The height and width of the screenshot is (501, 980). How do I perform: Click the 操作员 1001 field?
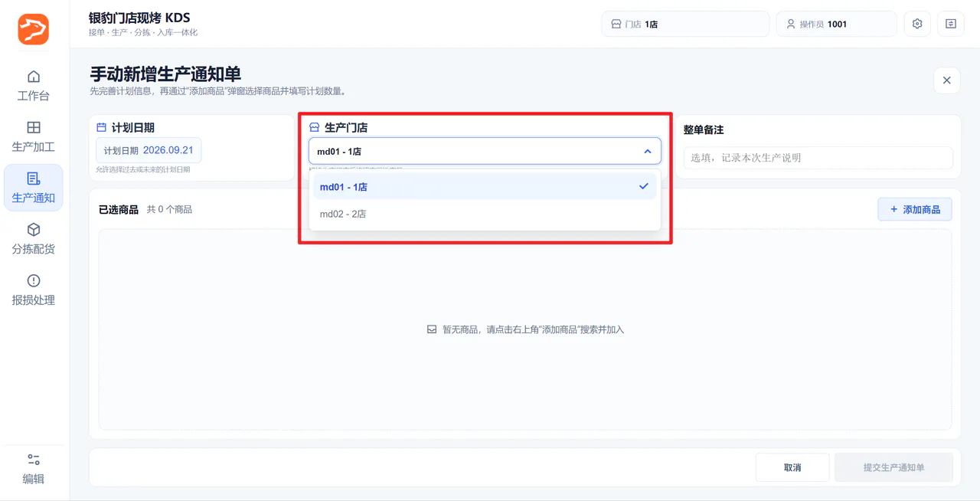[836, 24]
